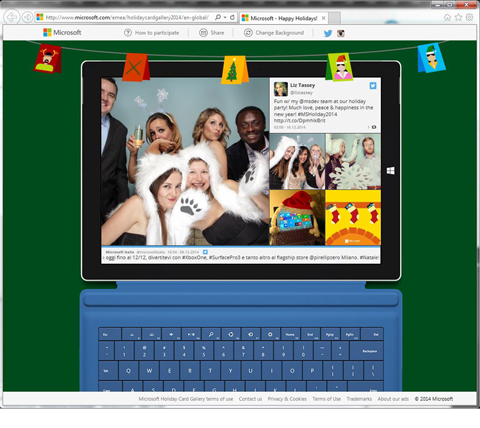Open the http://t.co link in the tweet

299,121
